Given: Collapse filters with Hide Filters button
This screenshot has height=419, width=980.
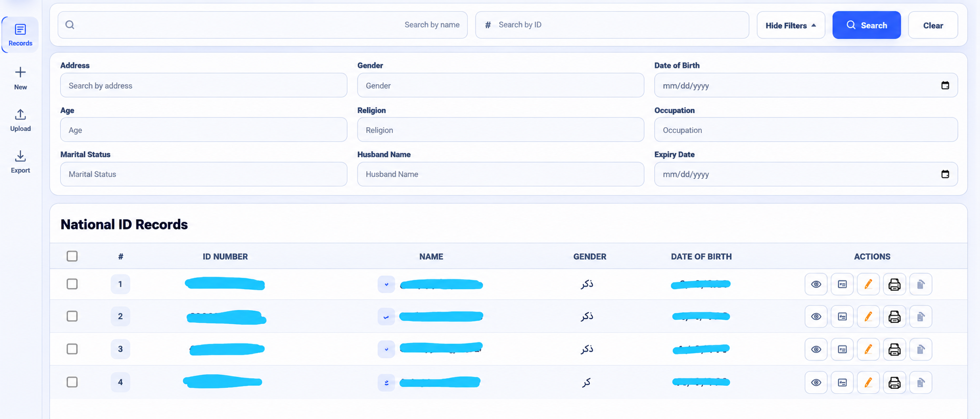Looking at the screenshot, I should (791, 25).
